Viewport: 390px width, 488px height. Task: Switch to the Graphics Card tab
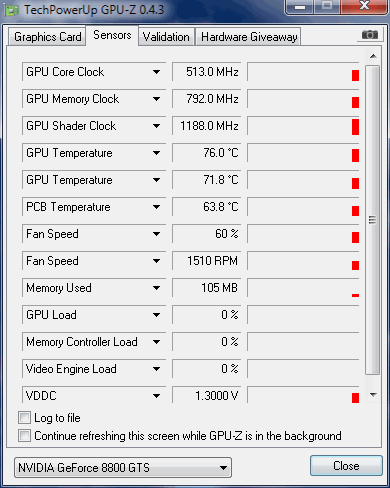[47, 37]
